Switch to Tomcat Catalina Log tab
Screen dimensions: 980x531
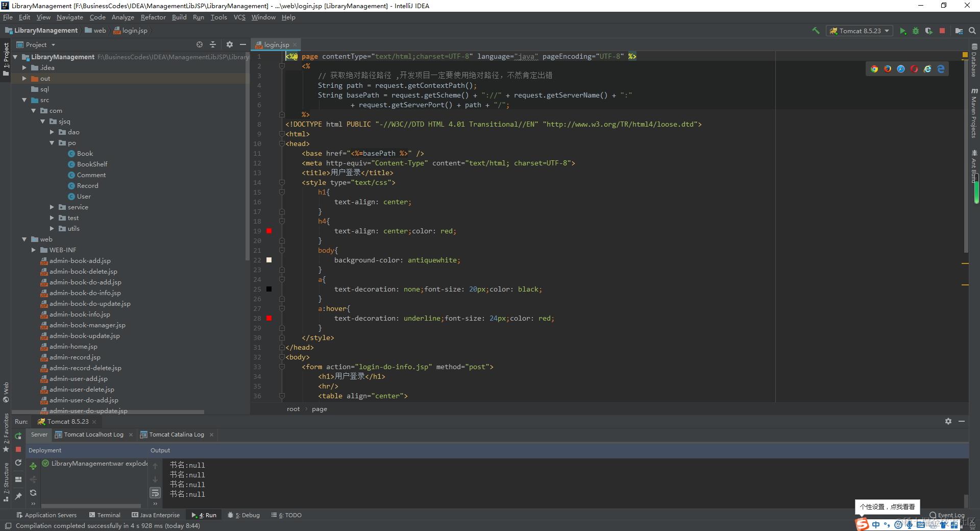pos(177,435)
